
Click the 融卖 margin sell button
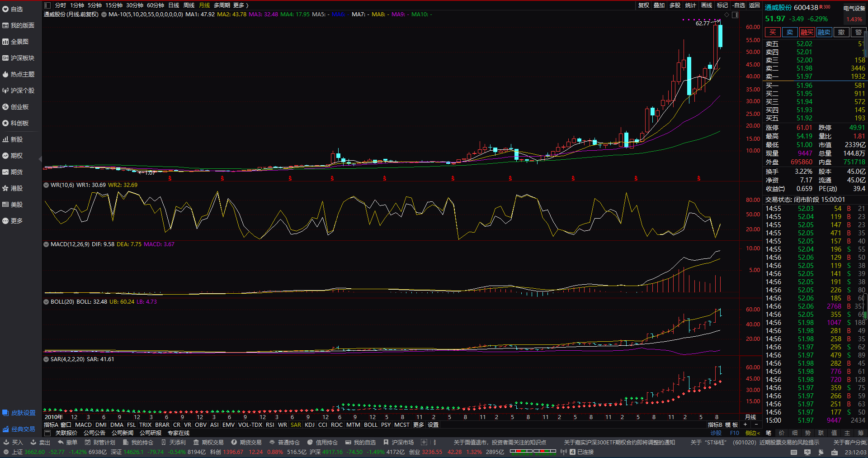click(824, 32)
